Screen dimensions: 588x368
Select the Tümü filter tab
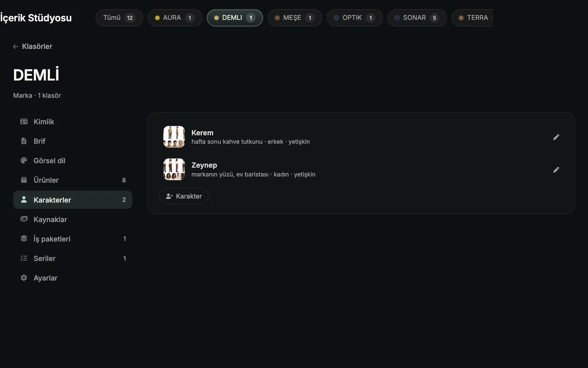pyautogui.click(x=119, y=18)
